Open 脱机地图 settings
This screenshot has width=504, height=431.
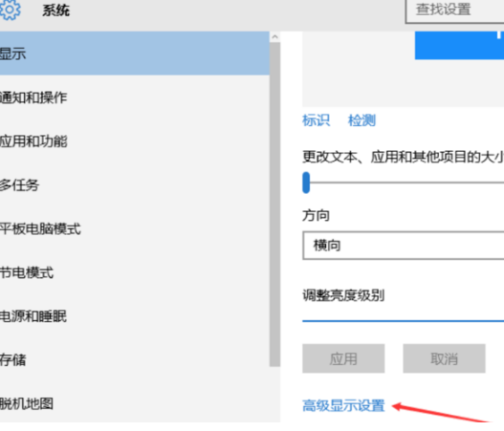coord(135,403)
